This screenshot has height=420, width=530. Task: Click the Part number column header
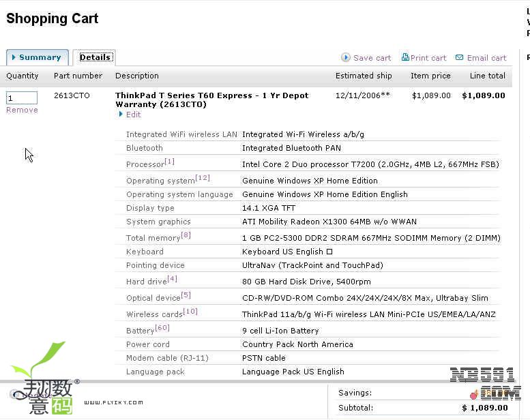tap(78, 76)
